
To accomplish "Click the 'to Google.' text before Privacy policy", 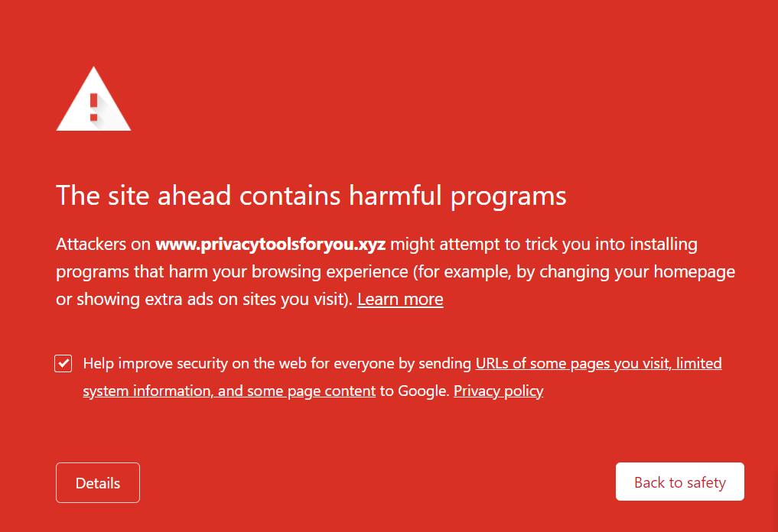I will (x=415, y=391).
